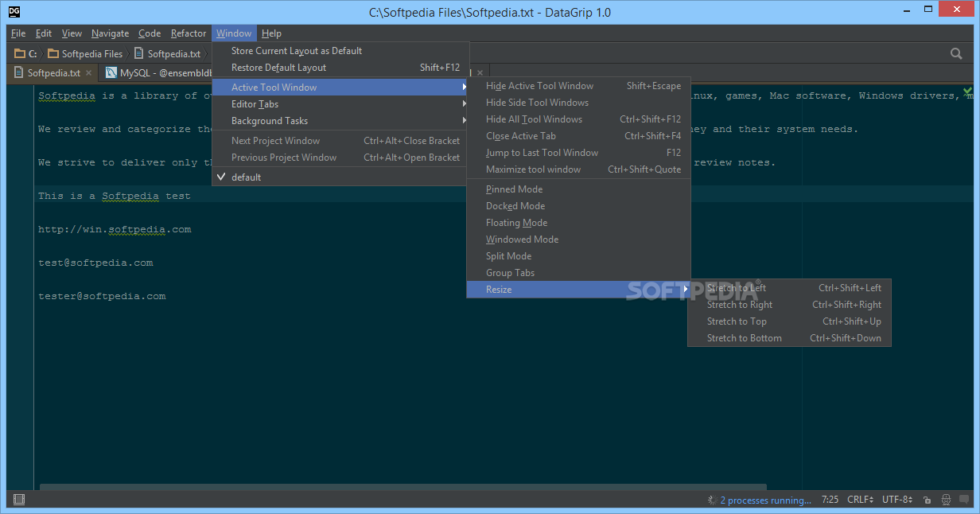
Task: Click the green inspection checkmark icon
Action: coord(967,91)
